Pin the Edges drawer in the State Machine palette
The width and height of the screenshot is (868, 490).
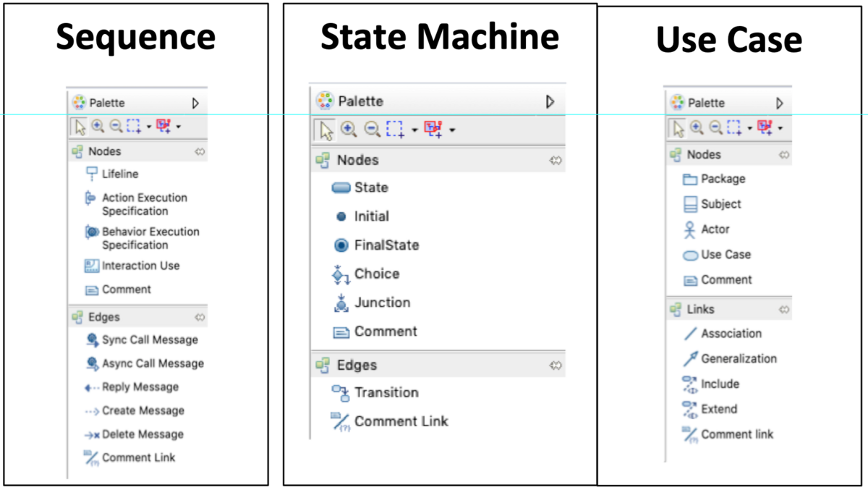click(556, 365)
